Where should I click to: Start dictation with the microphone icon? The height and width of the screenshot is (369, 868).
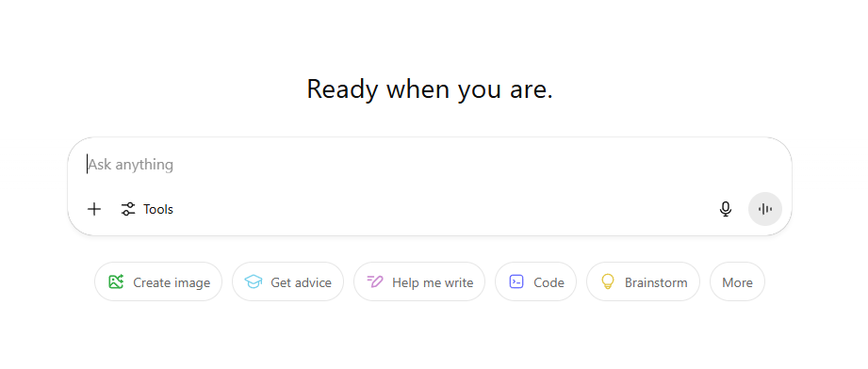[x=725, y=209]
